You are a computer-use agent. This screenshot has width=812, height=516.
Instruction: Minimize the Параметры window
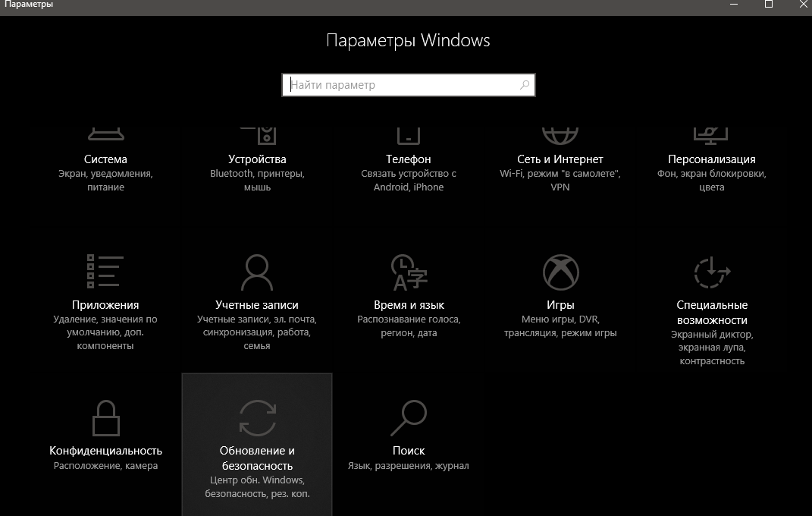[x=734, y=4]
